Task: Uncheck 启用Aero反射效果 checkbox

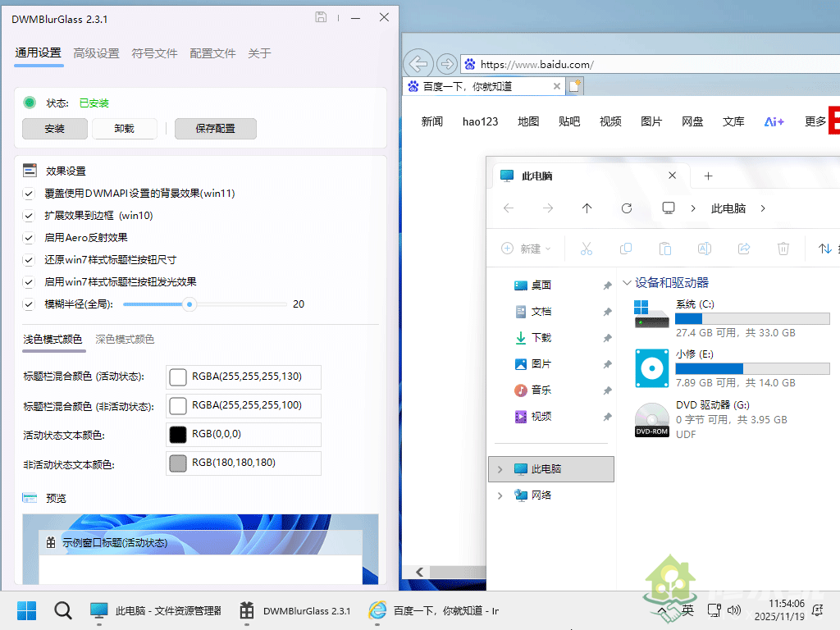Action: point(30,238)
